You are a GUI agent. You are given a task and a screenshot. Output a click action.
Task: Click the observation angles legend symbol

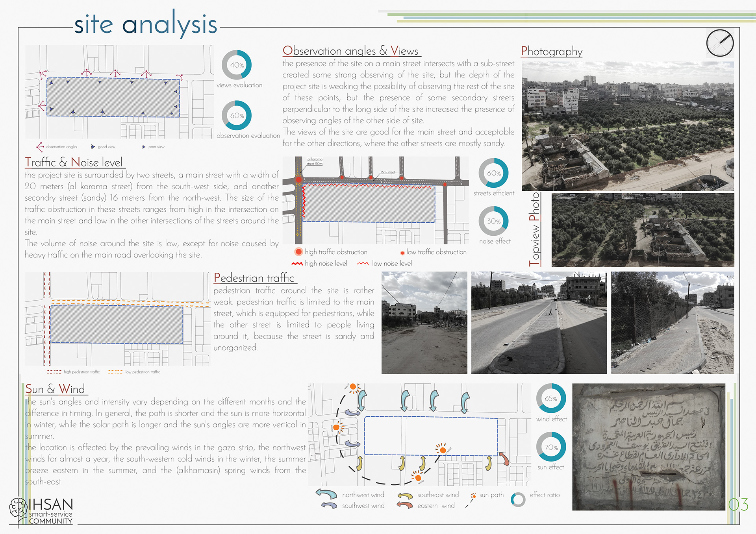pyautogui.click(x=40, y=147)
